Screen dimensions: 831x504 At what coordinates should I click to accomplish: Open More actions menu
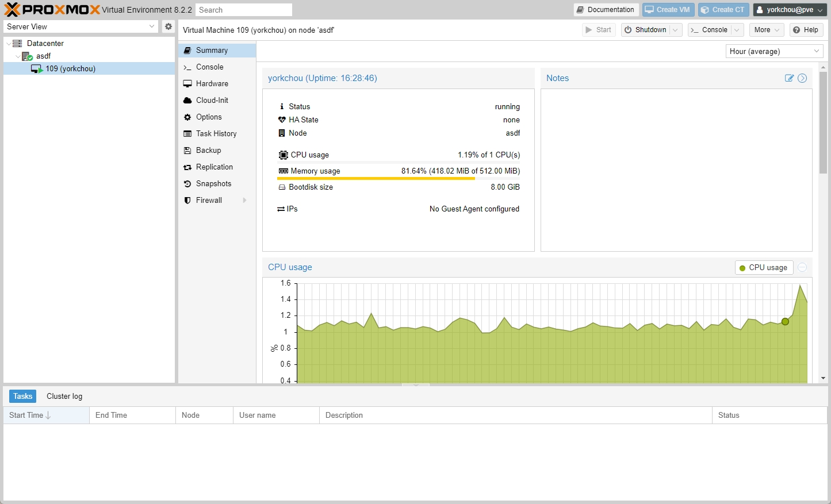click(767, 30)
